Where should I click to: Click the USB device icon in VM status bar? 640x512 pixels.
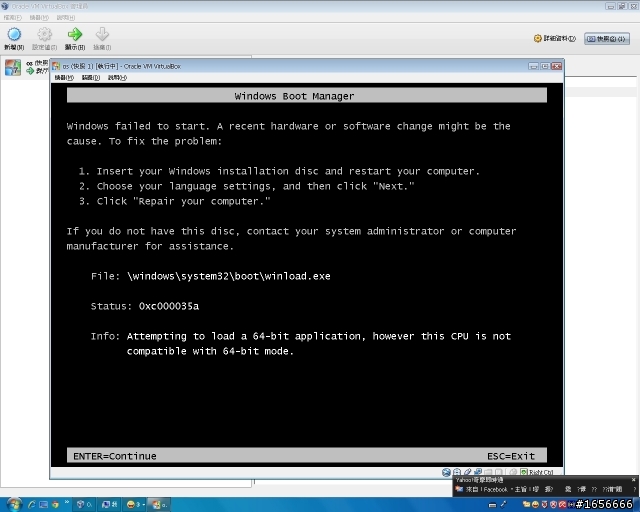[468, 472]
